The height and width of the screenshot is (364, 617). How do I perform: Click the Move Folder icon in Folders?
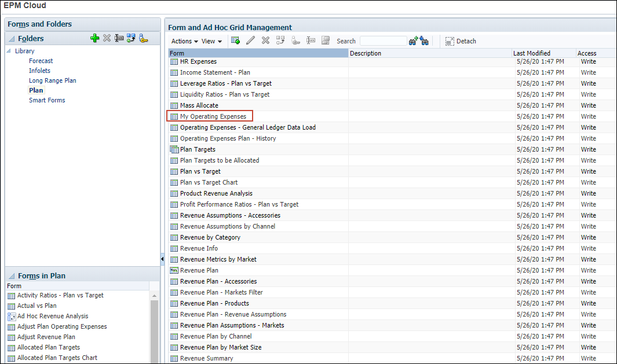131,38
